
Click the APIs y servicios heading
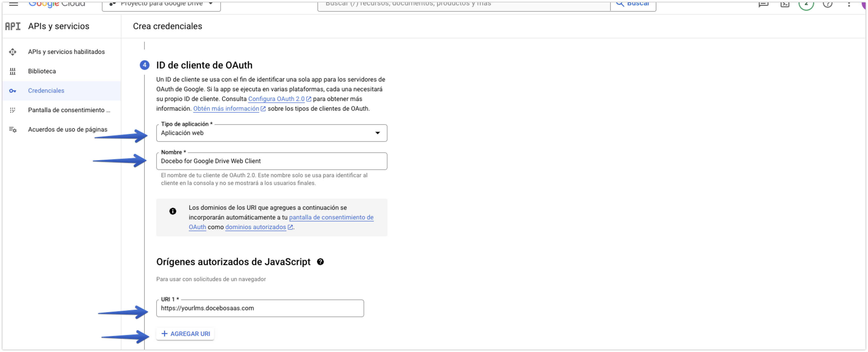point(59,26)
